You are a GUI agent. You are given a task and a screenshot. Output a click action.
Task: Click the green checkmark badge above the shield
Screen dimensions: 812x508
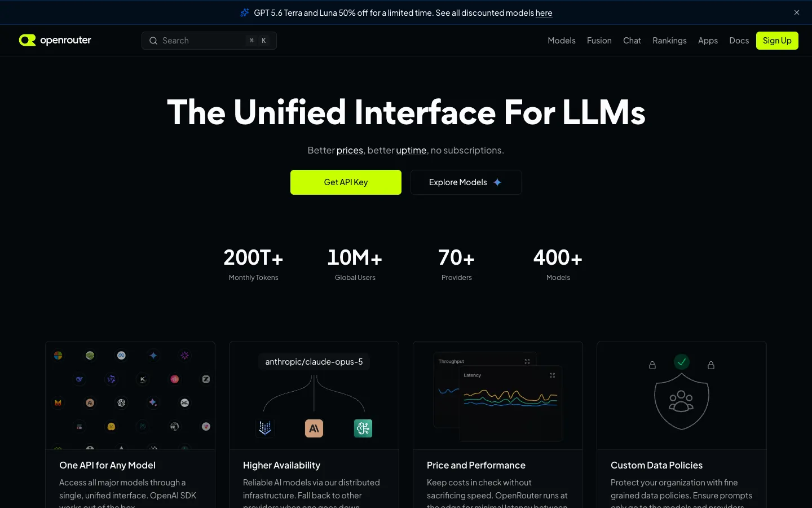tap(682, 362)
